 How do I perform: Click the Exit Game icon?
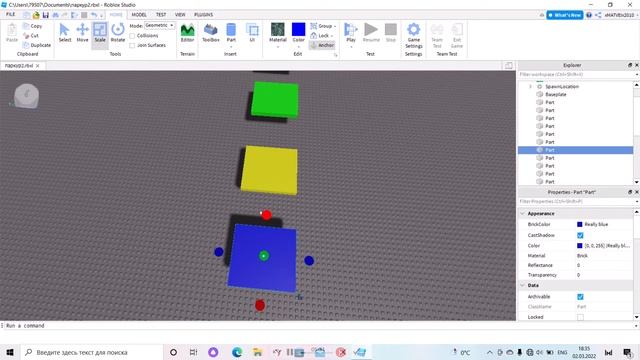[x=457, y=29]
